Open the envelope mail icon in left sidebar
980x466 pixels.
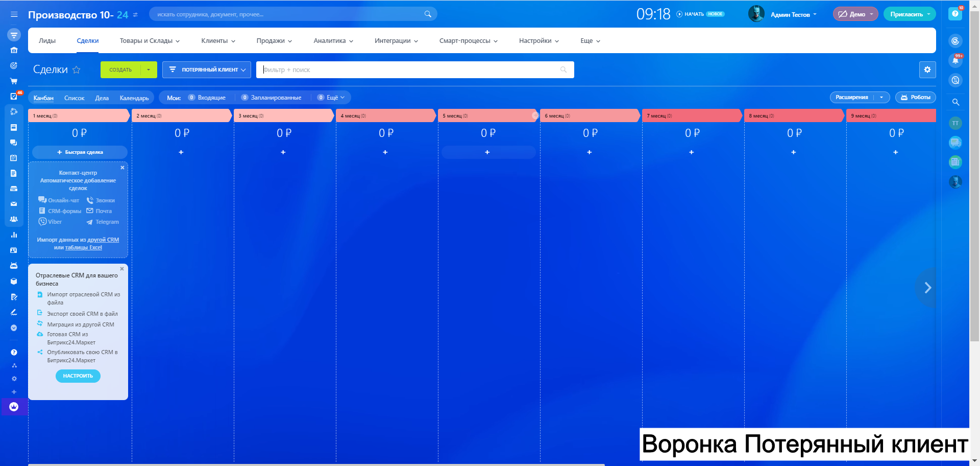coord(14,204)
